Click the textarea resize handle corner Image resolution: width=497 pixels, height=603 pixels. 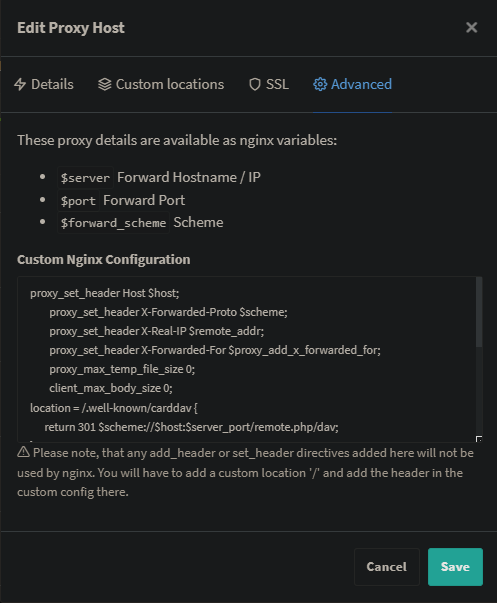(x=479, y=439)
